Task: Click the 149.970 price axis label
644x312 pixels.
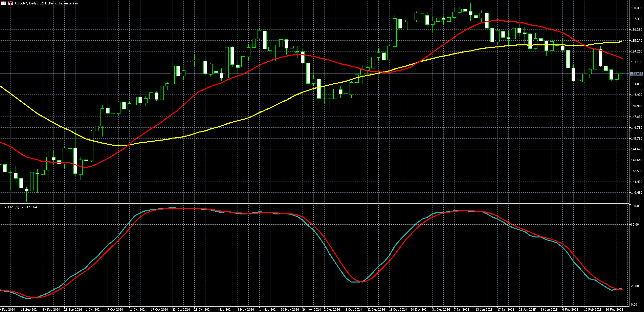Action: (637, 95)
